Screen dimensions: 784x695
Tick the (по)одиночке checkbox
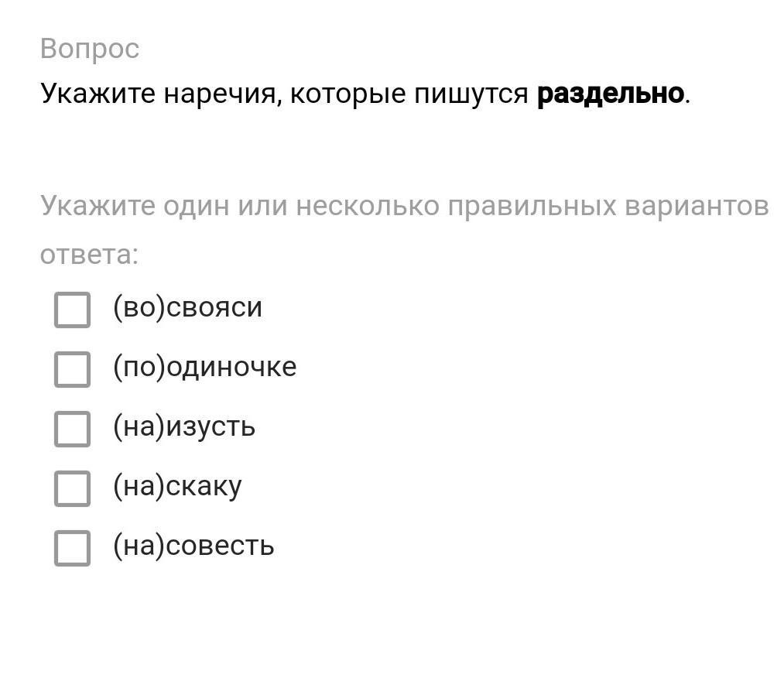(x=73, y=369)
